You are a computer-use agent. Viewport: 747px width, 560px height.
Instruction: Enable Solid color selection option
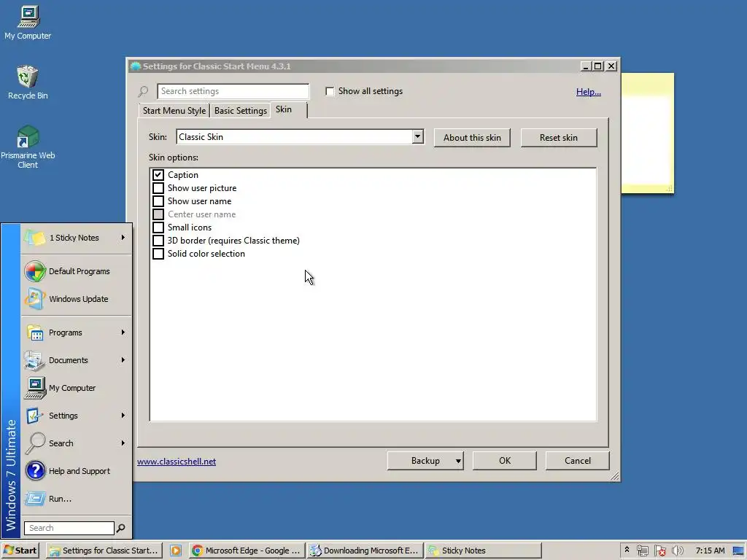[158, 254]
